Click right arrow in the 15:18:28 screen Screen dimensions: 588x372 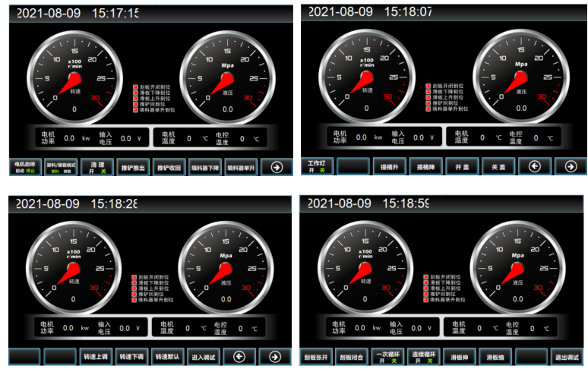click(x=276, y=356)
